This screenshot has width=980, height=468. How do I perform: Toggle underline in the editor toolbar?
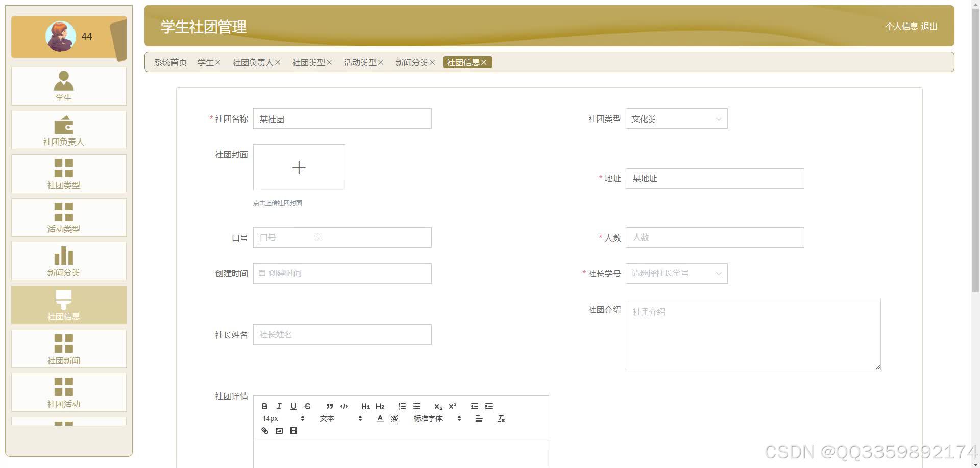[x=293, y=406]
